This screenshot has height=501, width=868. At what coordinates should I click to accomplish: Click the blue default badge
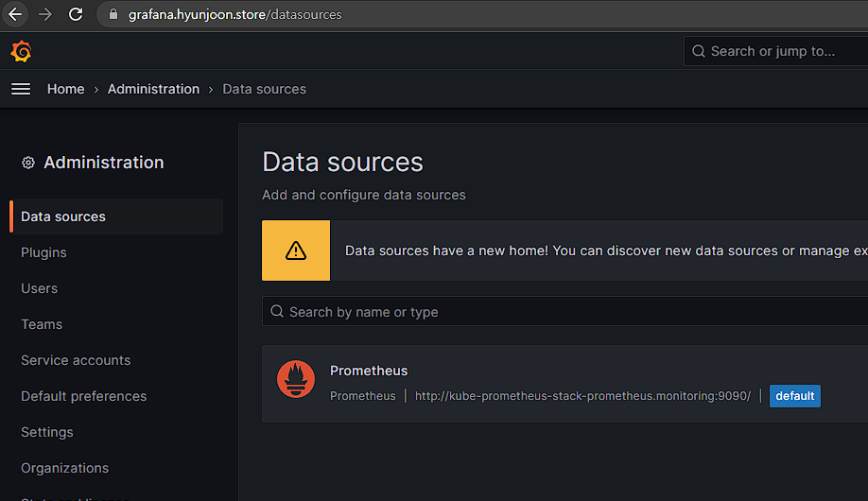point(795,396)
